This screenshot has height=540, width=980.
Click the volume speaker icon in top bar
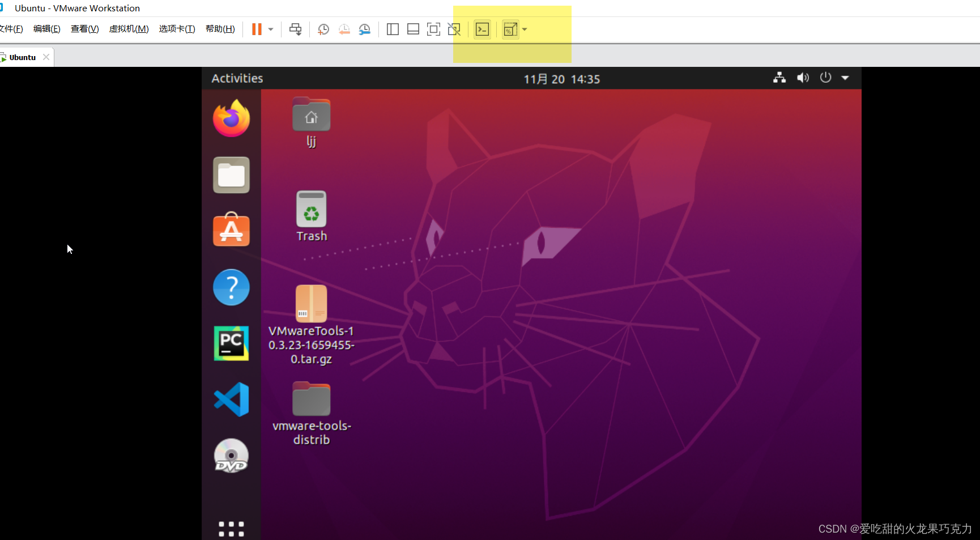(803, 78)
